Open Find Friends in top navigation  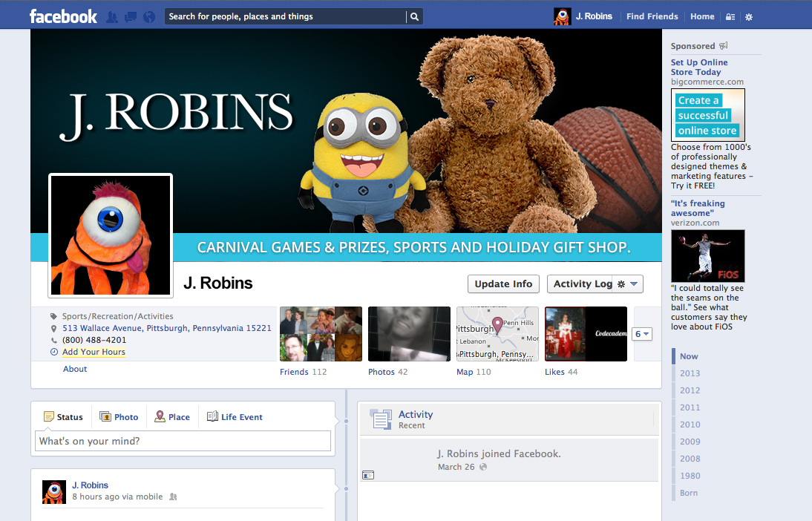652,16
